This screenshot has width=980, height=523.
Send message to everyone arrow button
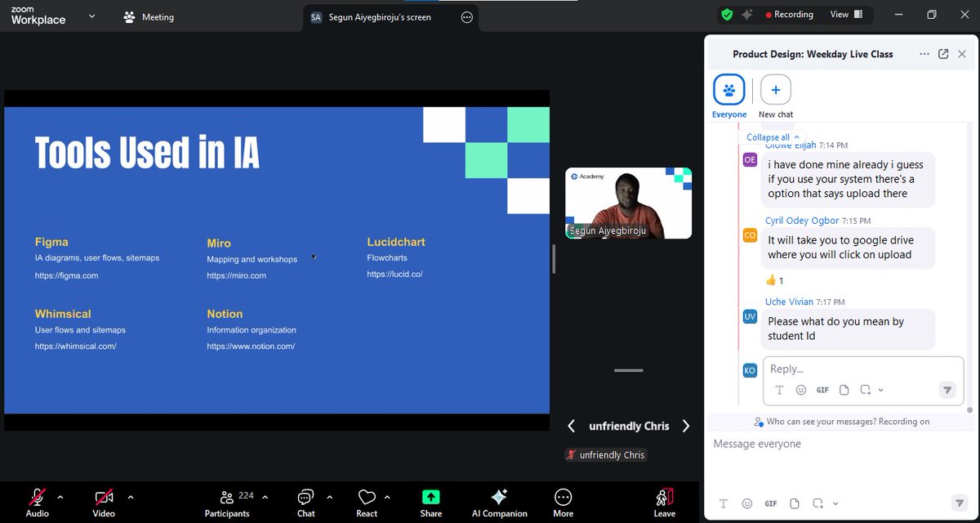pos(960,503)
